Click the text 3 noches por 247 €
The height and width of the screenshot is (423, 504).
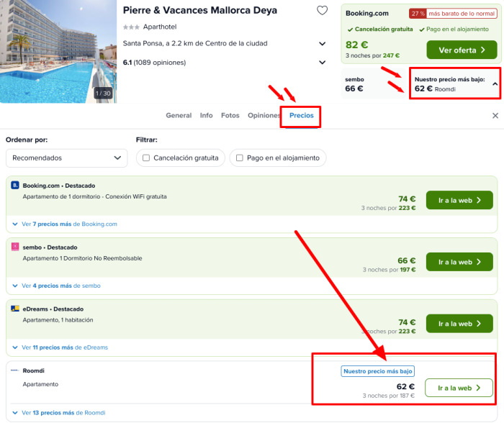372,55
